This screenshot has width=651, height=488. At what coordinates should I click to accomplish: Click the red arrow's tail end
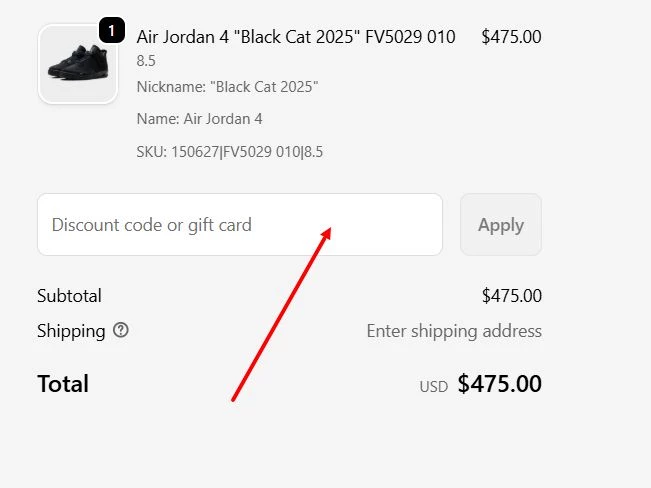point(233,400)
